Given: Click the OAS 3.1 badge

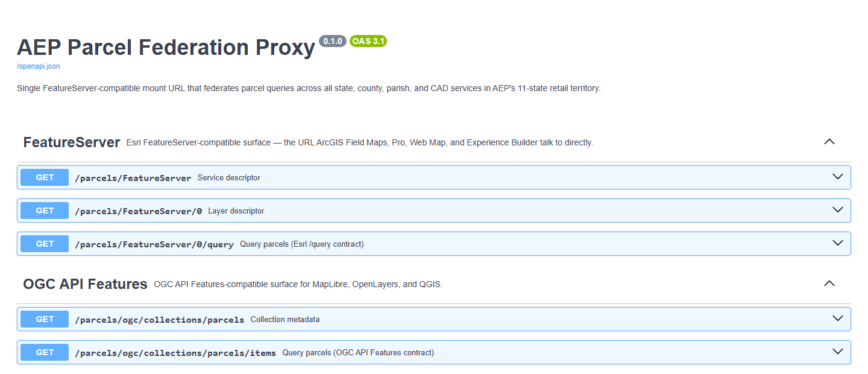Looking at the screenshot, I should [x=368, y=41].
